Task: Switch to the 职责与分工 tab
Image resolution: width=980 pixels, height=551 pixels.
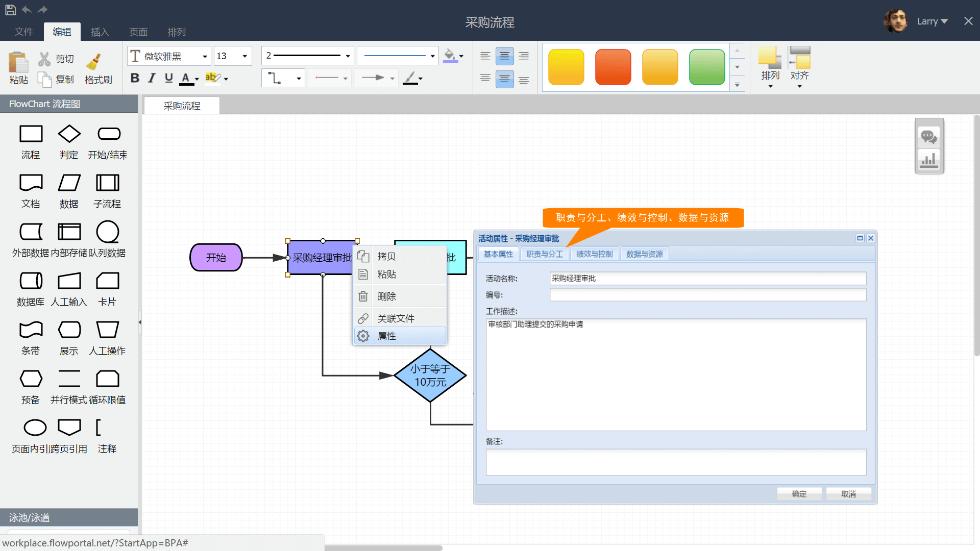Action: click(x=544, y=254)
